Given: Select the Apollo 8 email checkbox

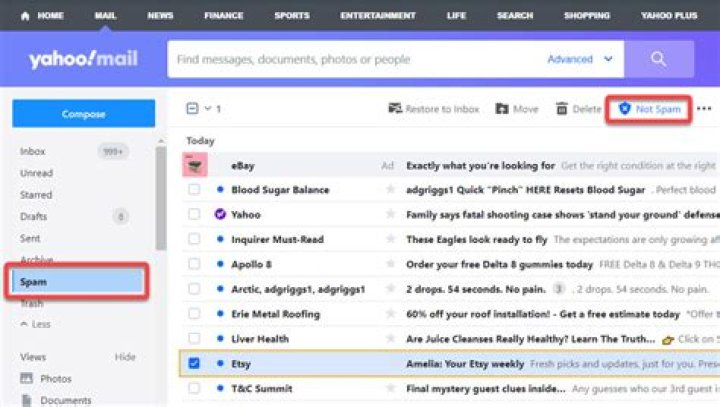Looking at the screenshot, I should coord(194,265).
